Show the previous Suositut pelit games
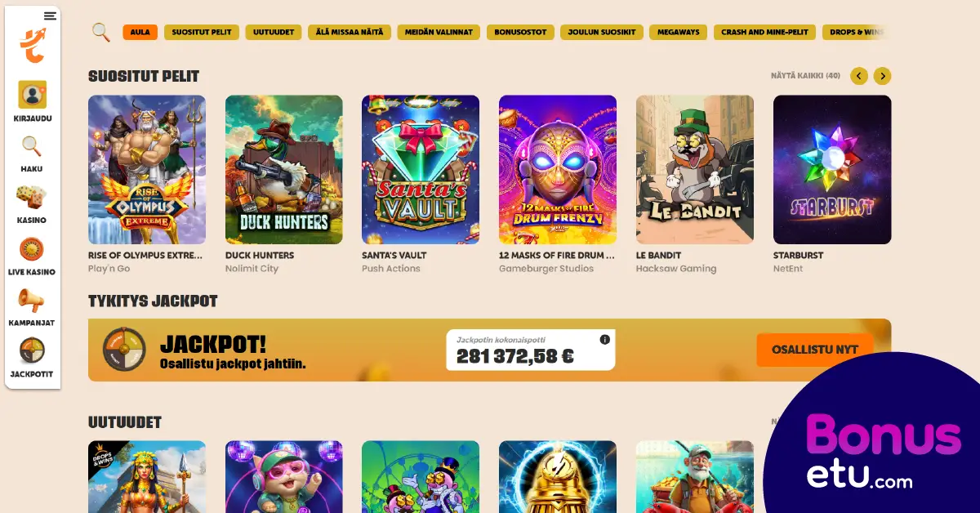This screenshot has height=513, width=980. click(x=858, y=76)
